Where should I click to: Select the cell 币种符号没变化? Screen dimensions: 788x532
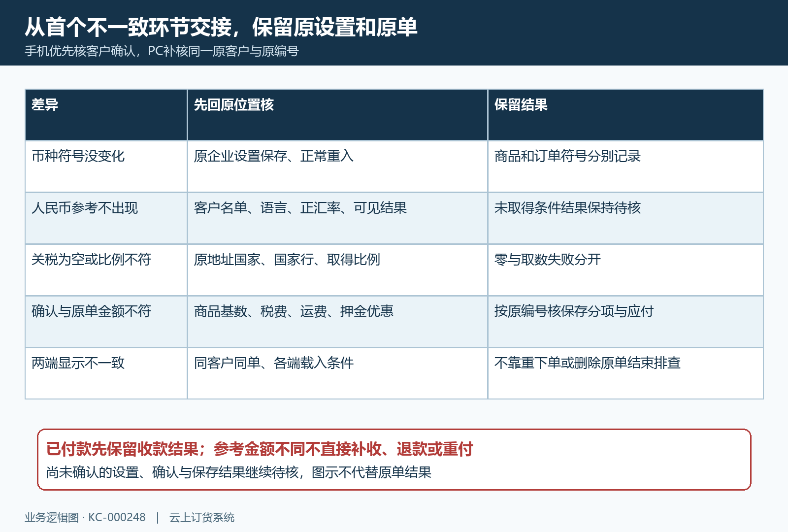[x=106, y=166]
